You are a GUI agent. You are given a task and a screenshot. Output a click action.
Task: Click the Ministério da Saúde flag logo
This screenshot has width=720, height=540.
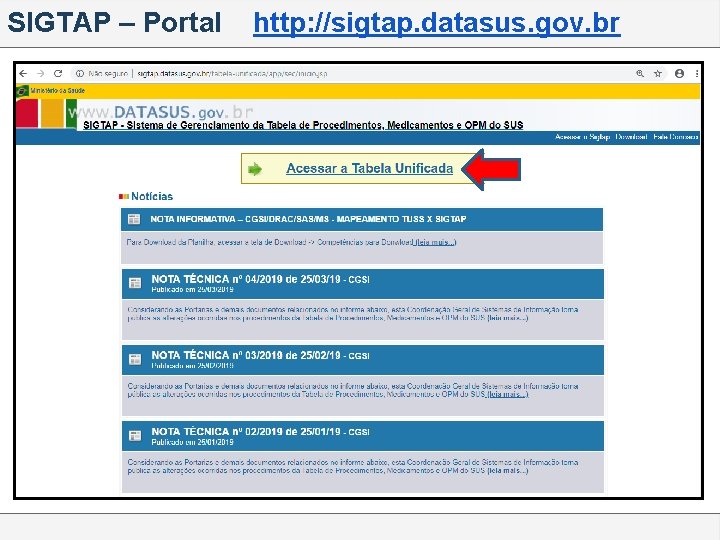pos(22,90)
